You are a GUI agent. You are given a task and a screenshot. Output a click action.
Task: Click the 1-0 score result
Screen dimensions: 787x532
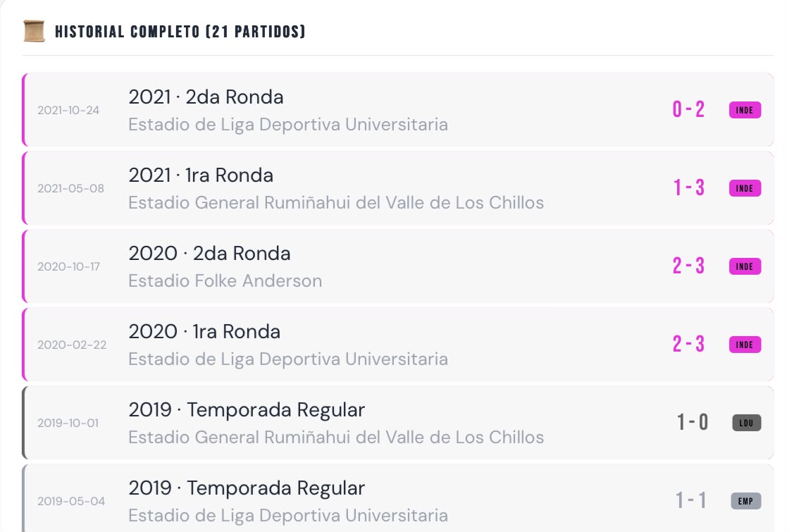[692, 423]
